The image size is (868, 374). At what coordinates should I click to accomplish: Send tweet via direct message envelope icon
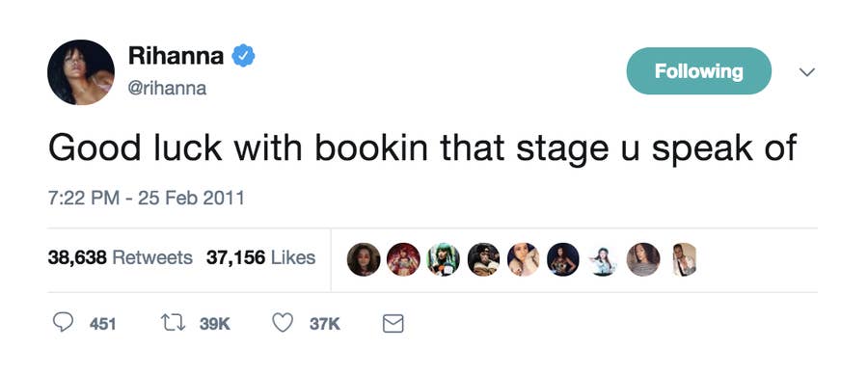[x=393, y=324]
